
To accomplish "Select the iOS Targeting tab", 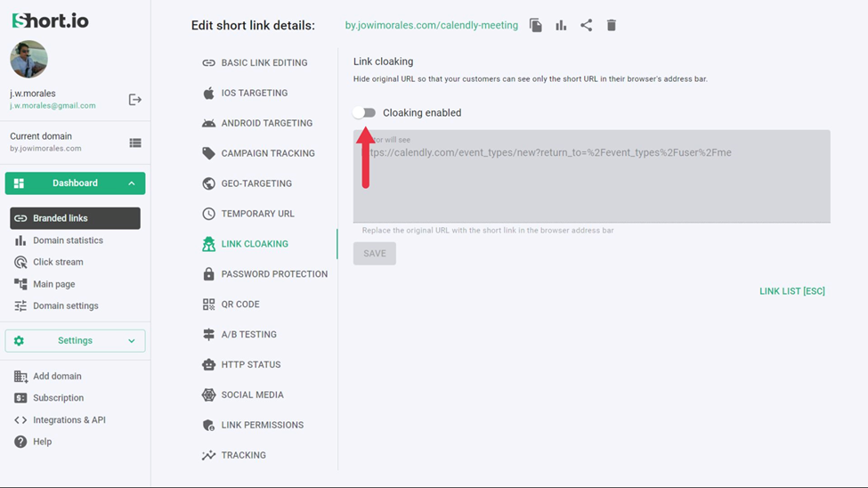I will click(245, 93).
